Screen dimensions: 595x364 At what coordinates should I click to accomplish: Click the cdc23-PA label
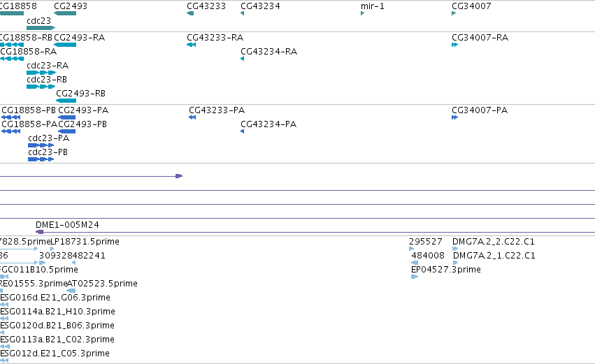coord(48,138)
